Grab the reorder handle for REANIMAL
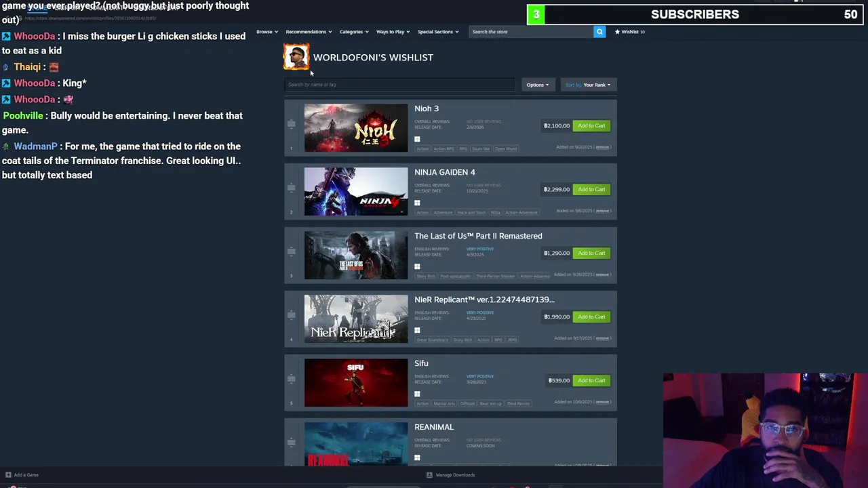The width and height of the screenshot is (868, 488). pos(291,442)
